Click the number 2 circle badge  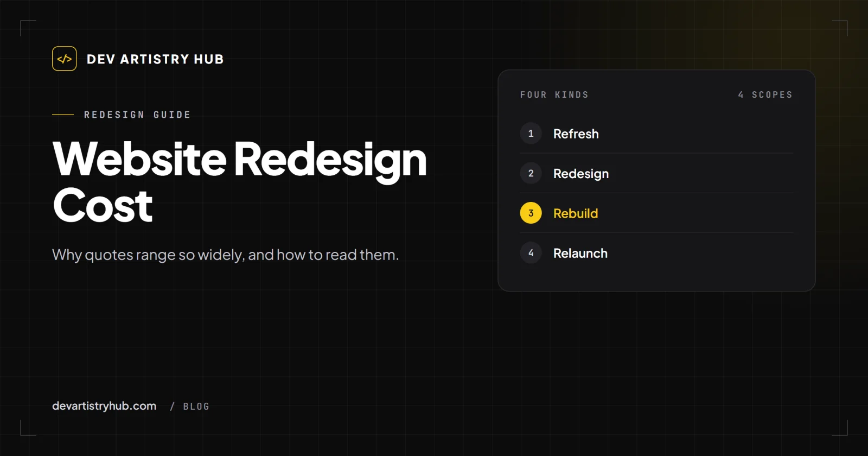tap(531, 173)
